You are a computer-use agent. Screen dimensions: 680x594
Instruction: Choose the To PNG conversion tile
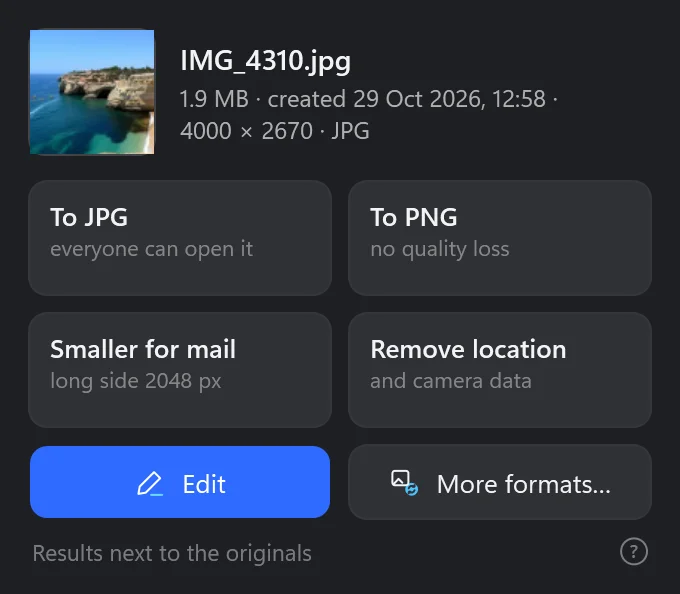(500, 238)
